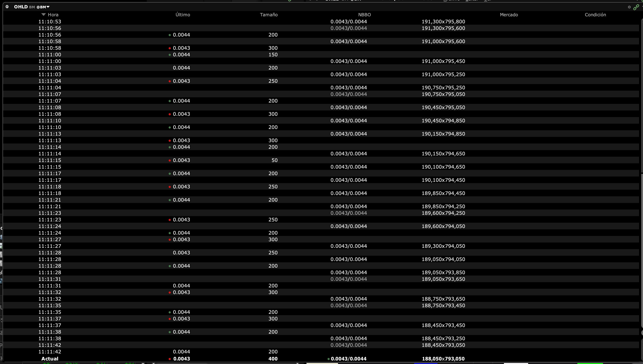643x364 pixels.
Task: Select market size 190,450x794,850
Action: point(443,121)
